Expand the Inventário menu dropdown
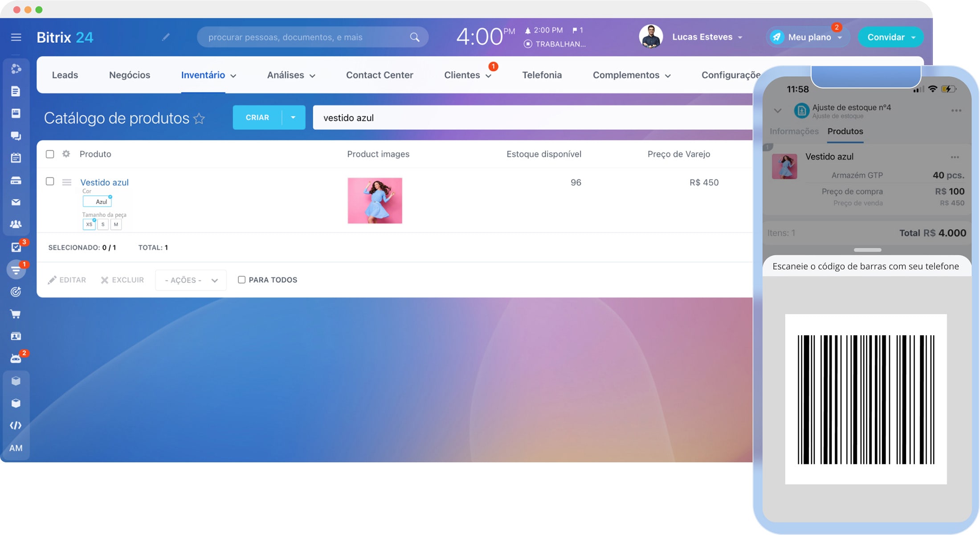Image resolution: width=980 pixels, height=535 pixels. click(x=233, y=75)
